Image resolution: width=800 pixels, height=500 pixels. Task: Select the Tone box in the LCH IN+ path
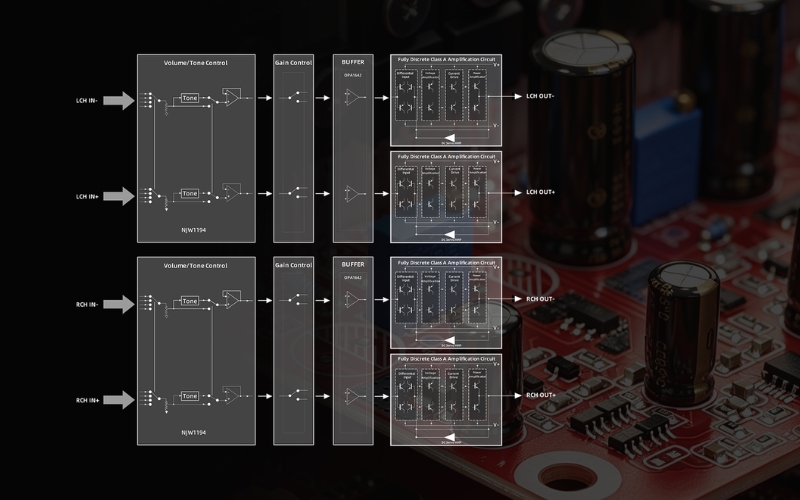[x=189, y=193]
